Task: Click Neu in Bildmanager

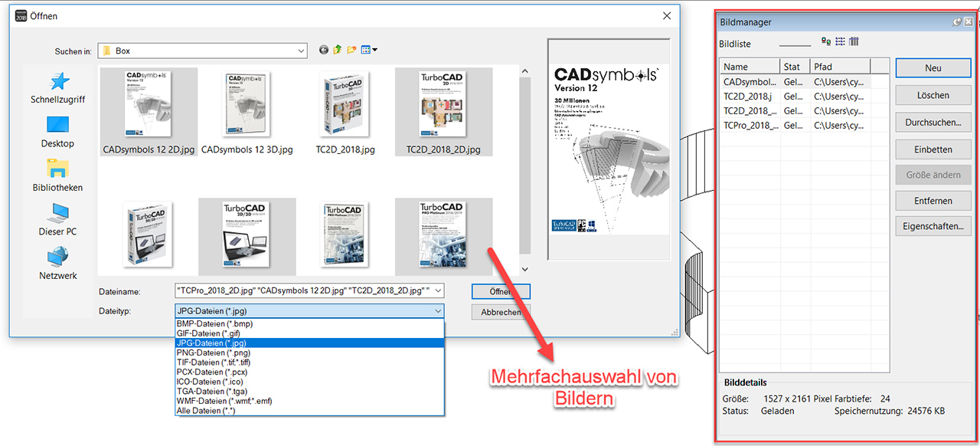Action: point(933,68)
